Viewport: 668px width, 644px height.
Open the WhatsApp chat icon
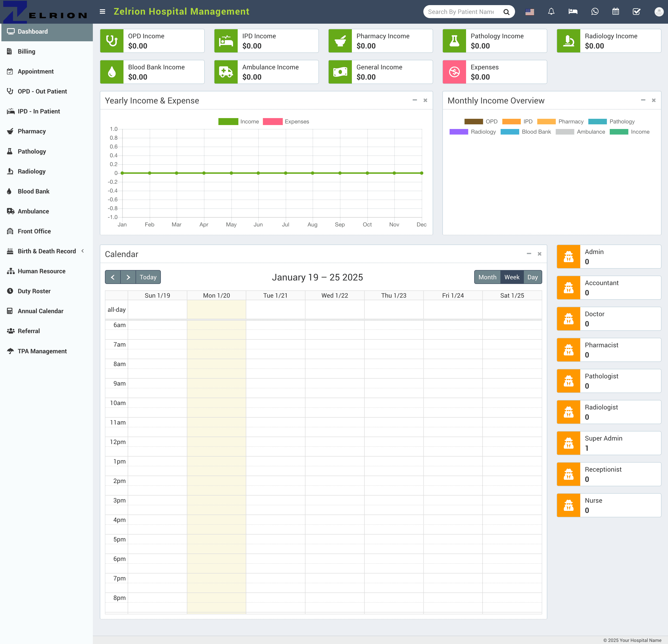coord(594,12)
